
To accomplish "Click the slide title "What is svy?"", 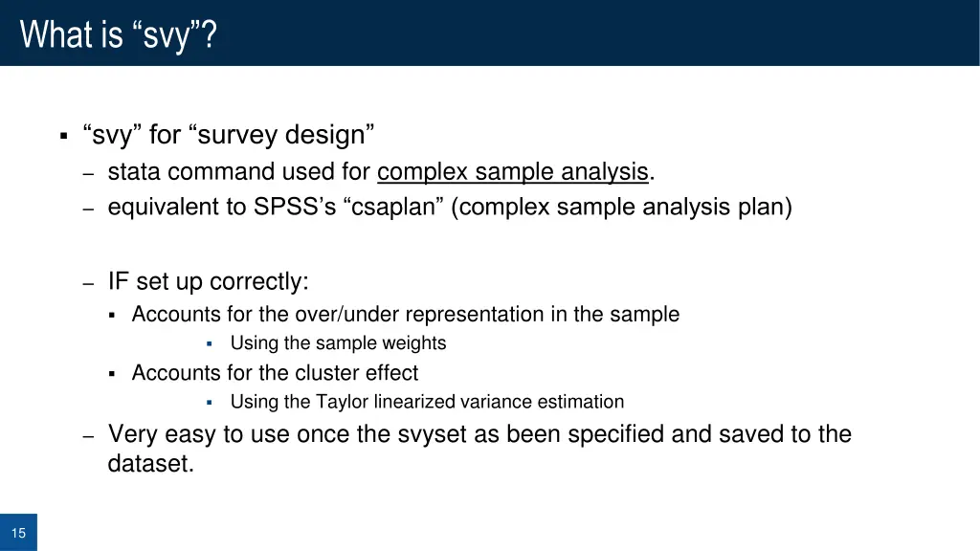I will (118, 34).
